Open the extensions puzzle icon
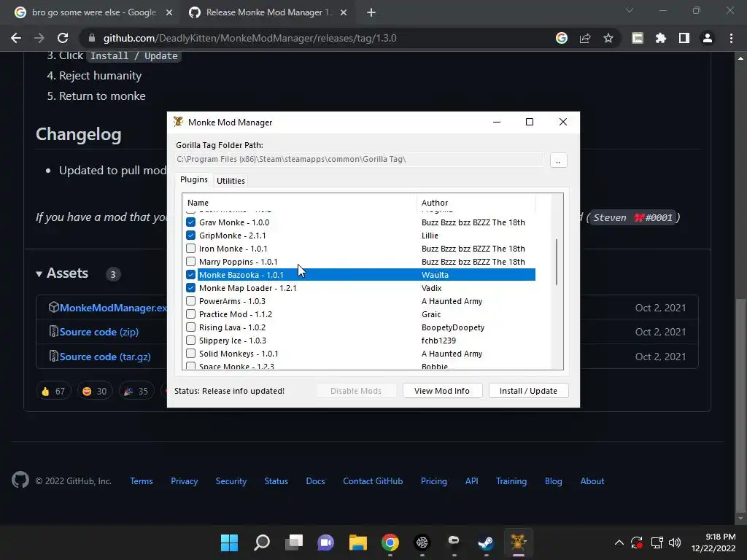 [660, 38]
